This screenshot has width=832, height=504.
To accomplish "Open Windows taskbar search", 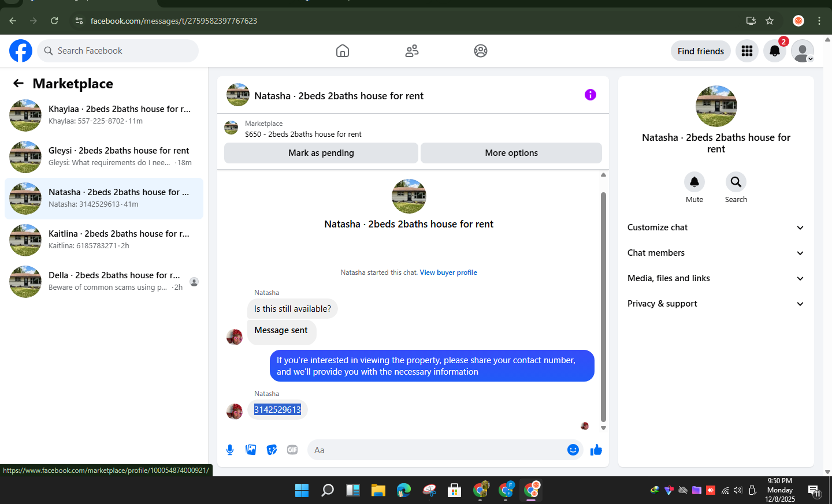I will click(328, 490).
